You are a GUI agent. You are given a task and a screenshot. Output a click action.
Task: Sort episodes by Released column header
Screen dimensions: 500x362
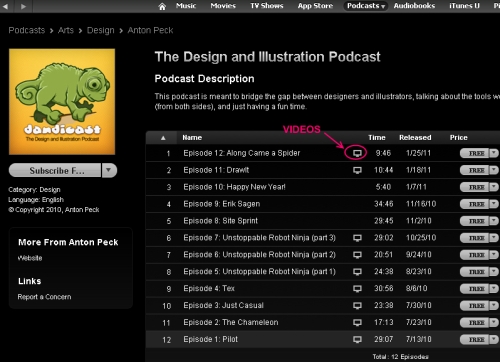pyautogui.click(x=415, y=138)
